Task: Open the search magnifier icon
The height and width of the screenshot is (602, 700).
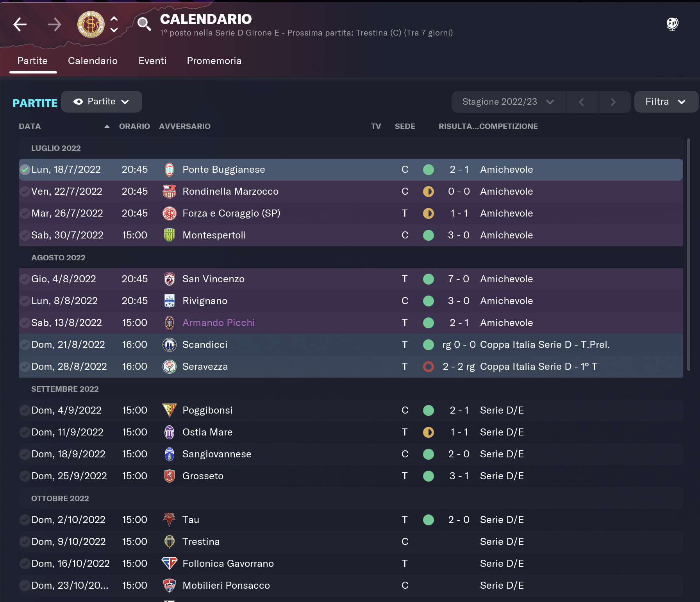Action: click(x=144, y=24)
